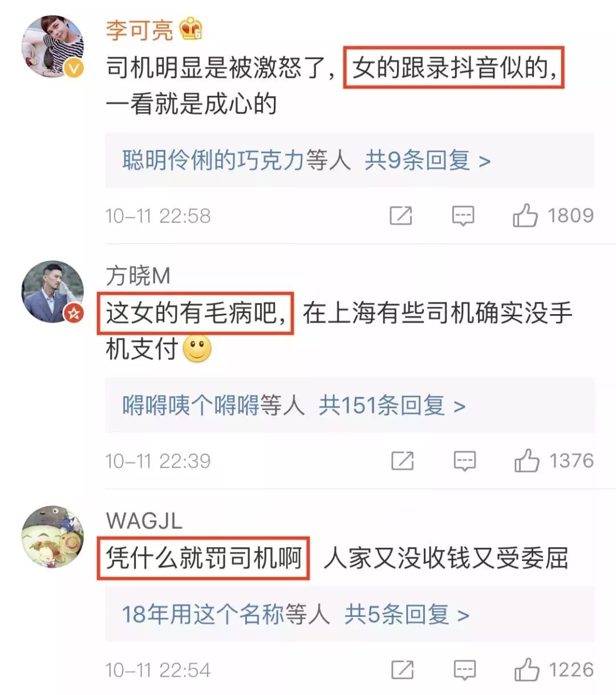Share 李可亮's comment via forward icon
This screenshot has height=695, width=616.
(x=401, y=216)
